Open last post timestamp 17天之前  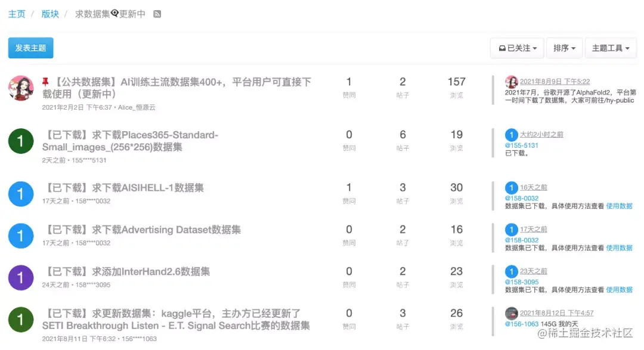(x=534, y=229)
